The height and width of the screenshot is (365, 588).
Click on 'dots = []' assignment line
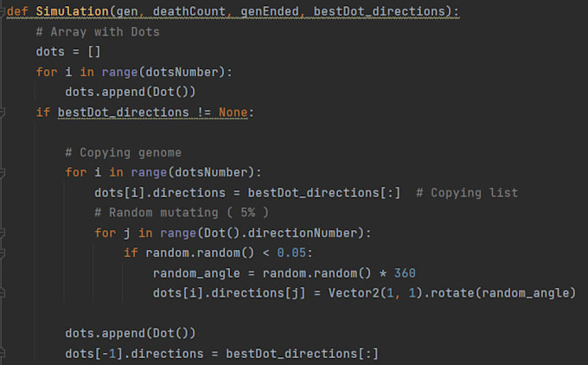point(68,52)
